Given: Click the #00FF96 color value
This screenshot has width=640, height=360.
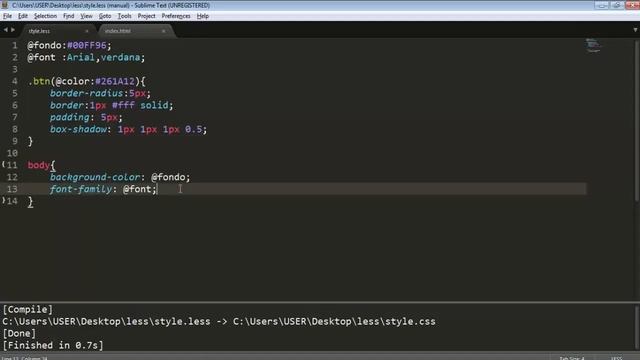Looking at the screenshot, I should pos(87,45).
